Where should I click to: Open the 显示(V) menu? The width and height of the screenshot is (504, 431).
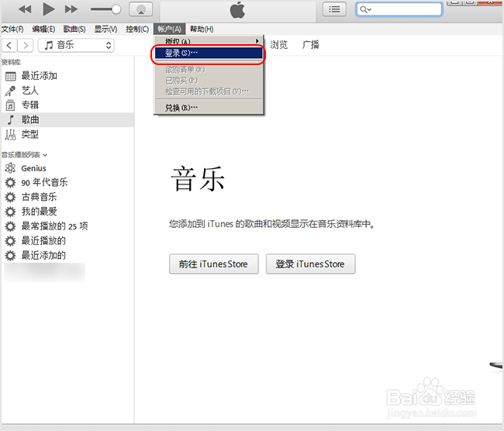105,29
